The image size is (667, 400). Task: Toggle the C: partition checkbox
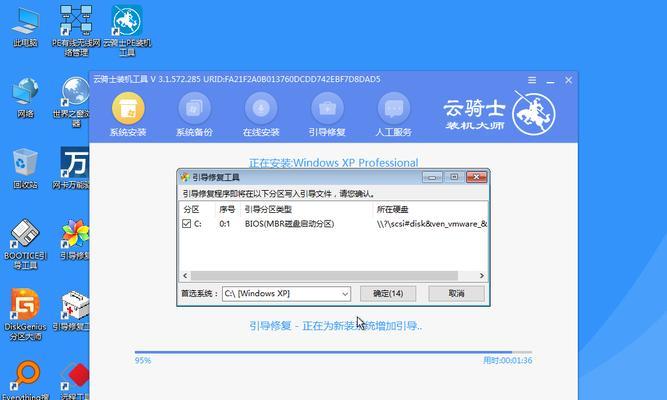click(x=186, y=223)
